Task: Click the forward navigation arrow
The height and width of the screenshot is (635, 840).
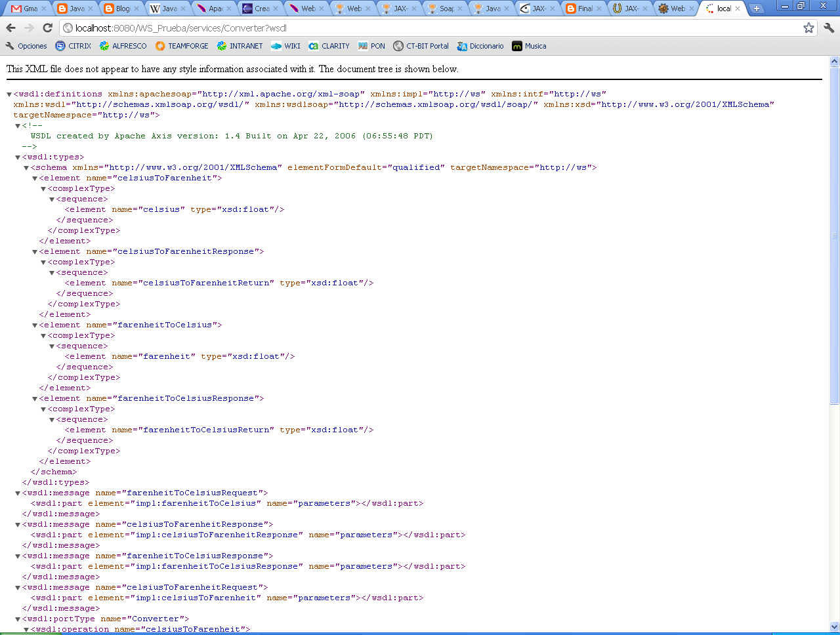Action: tap(29, 28)
